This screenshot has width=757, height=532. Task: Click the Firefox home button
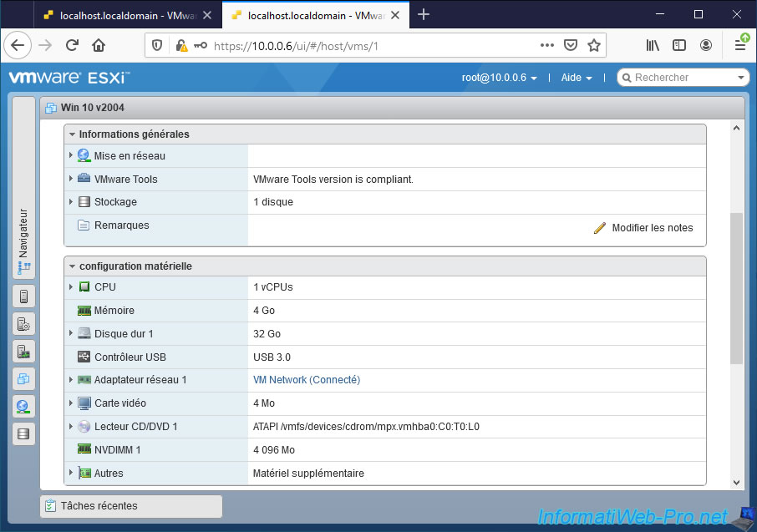pyautogui.click(x=99, y=46)
